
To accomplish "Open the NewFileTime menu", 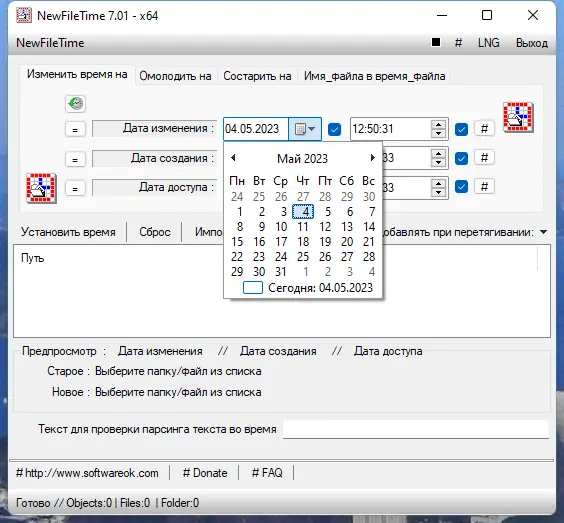I will click(x=50, y=43).
